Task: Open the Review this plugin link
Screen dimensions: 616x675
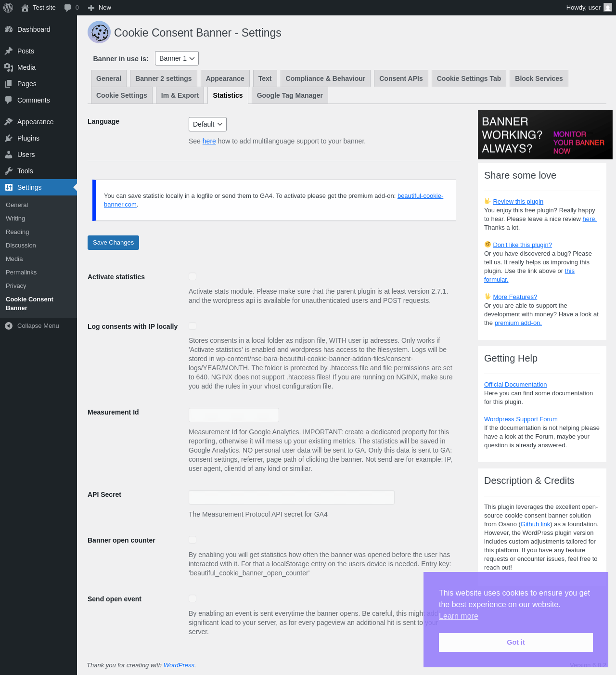Action: coord(518,202)
